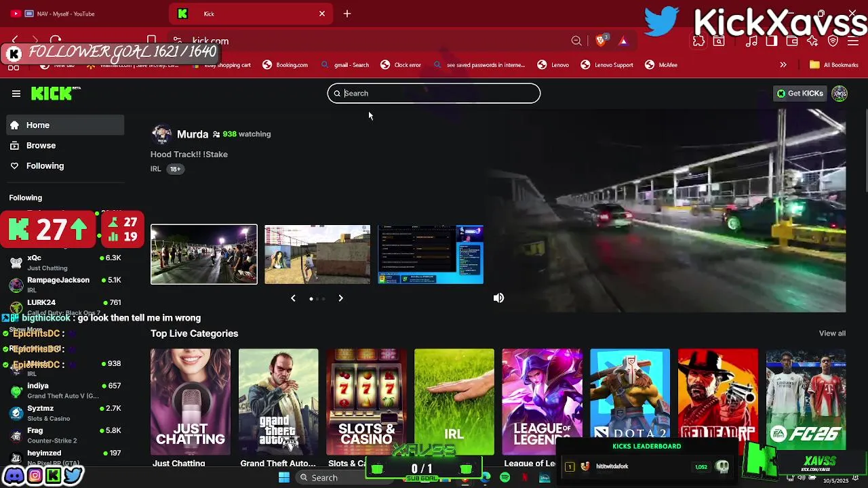Open the McAfee bookmark
The width and height of the screenshot is (868, 488).
pos(661,65)
